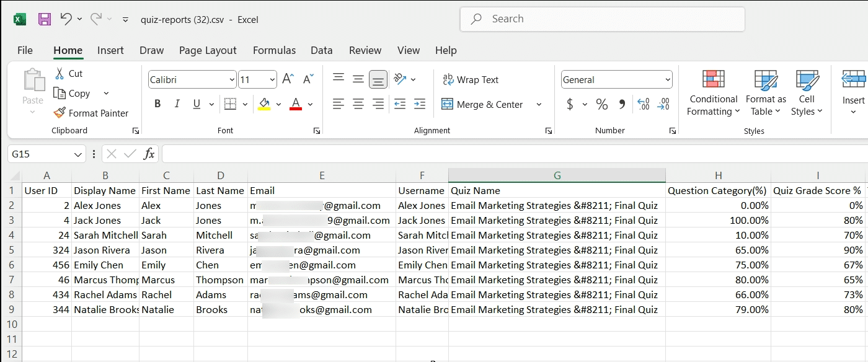
Task: Open Cell Styles gallery
Action: [x=807, y=93]
